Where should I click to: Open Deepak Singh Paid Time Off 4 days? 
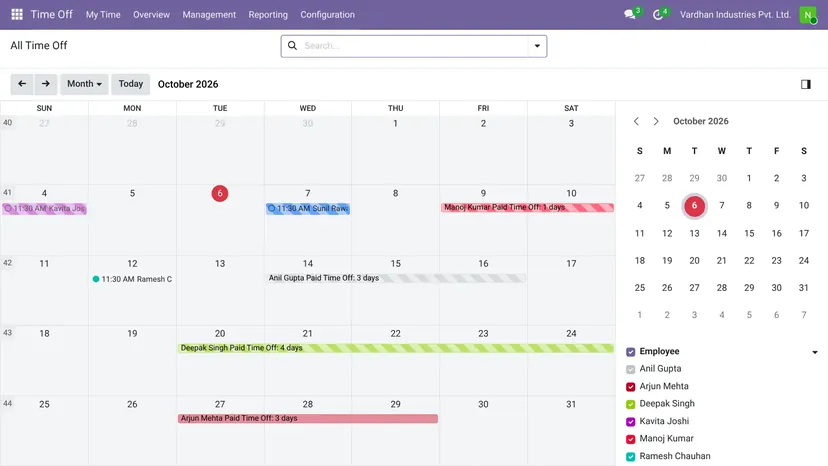[x=396, y=348]
